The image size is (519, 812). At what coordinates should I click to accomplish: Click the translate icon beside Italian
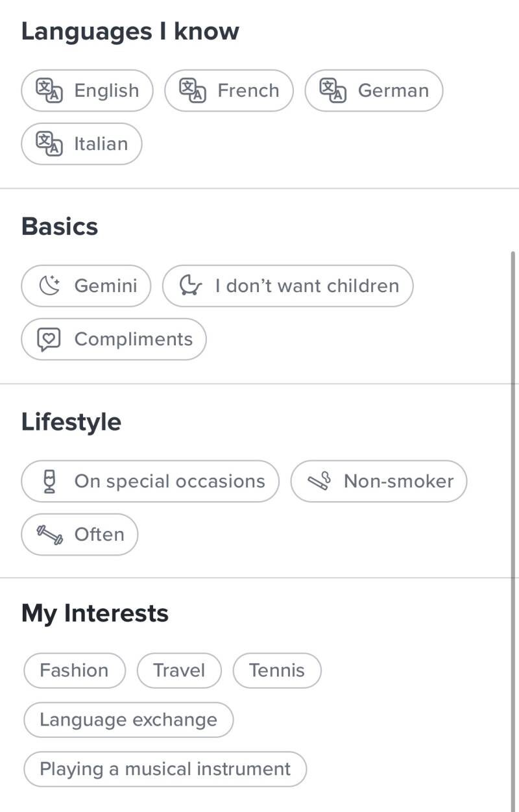tap(49, 144)
